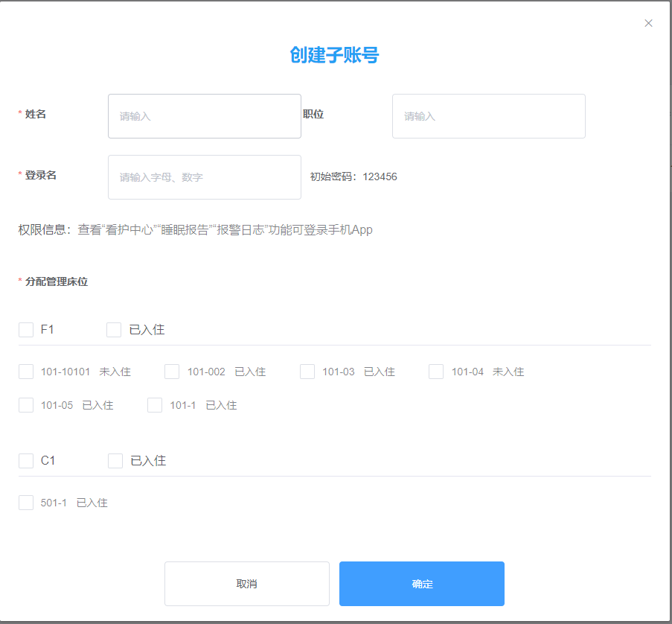Image resolution: width=672 pixels, height=624 pixels.
Task: Check 已入住 checkbox next to F1
Action: pyautogui.click(x=115, y=329)
